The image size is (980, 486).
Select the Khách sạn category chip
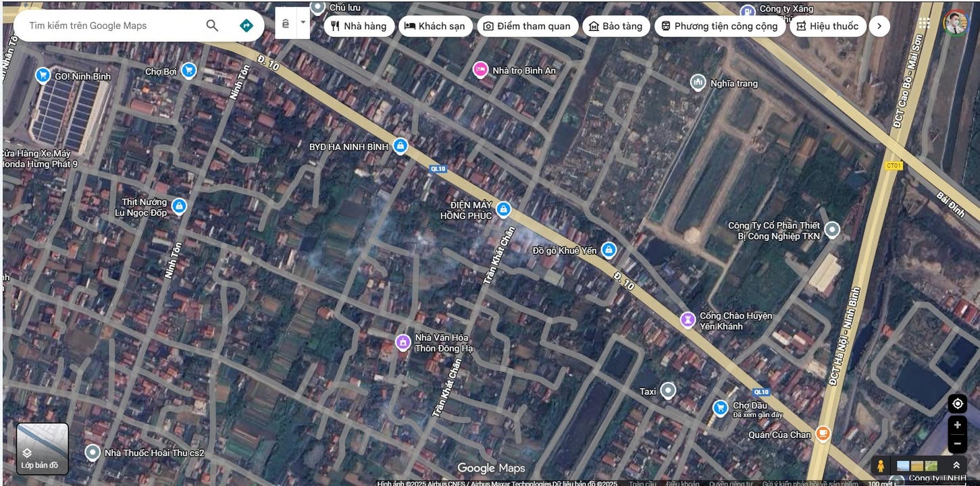434,26
